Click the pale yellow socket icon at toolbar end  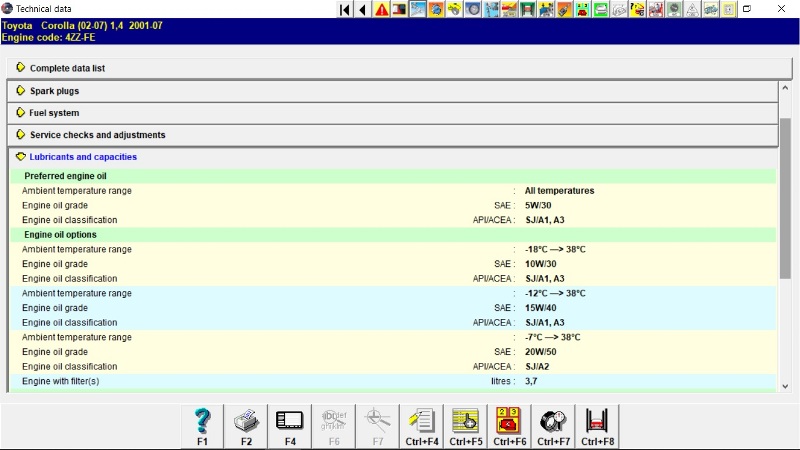[x=729, y=9]
